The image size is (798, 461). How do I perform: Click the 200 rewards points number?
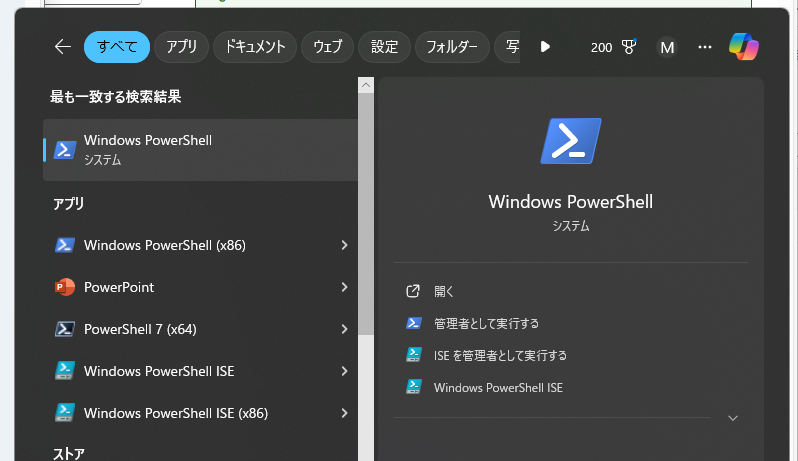coord(601,47)
